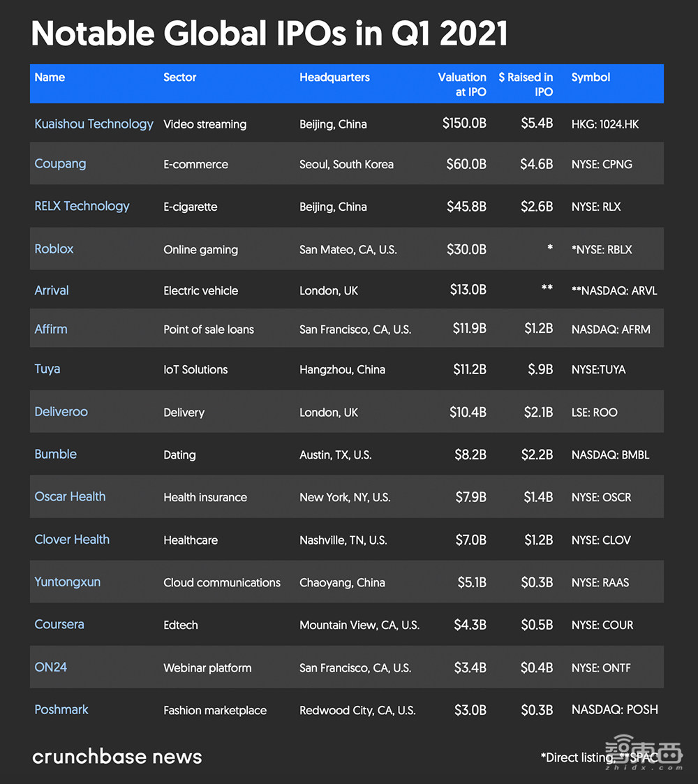Select the Arrival company link
The width and height of the screenshot is (698, 784).
pyautogui.click(x=52, y=290)
